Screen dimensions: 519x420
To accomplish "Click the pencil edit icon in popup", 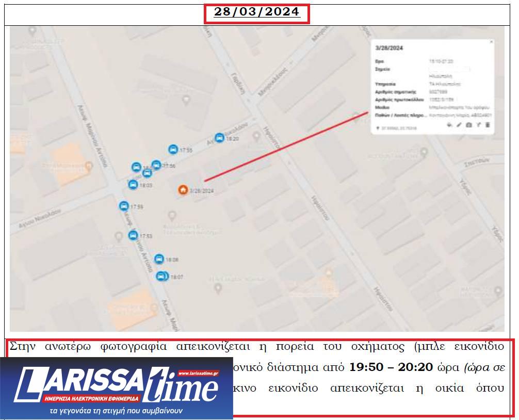I will coord(459,125).
